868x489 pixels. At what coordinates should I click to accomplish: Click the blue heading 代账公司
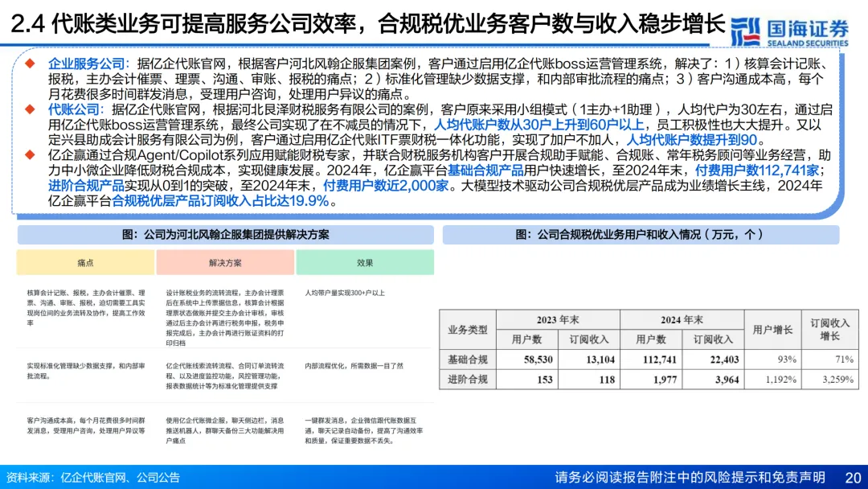pyautogui.click(x=74, y=109)
